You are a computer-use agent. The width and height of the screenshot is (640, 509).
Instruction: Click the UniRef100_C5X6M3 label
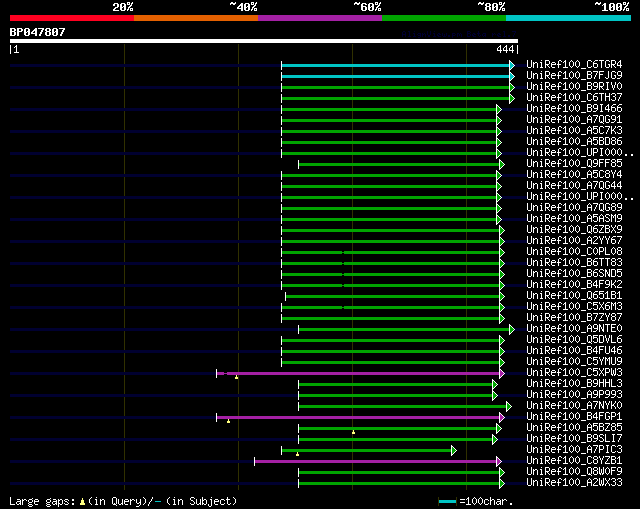[574, 307]
